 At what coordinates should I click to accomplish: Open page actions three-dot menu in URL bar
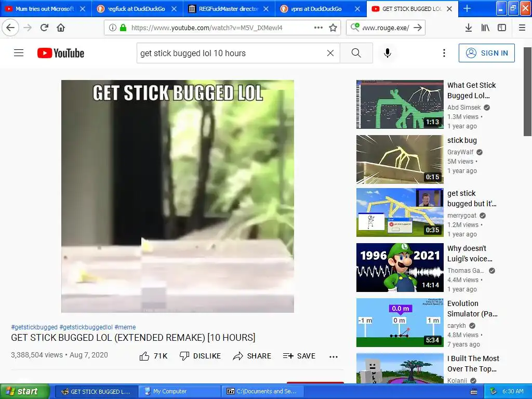tap(318, 28)
